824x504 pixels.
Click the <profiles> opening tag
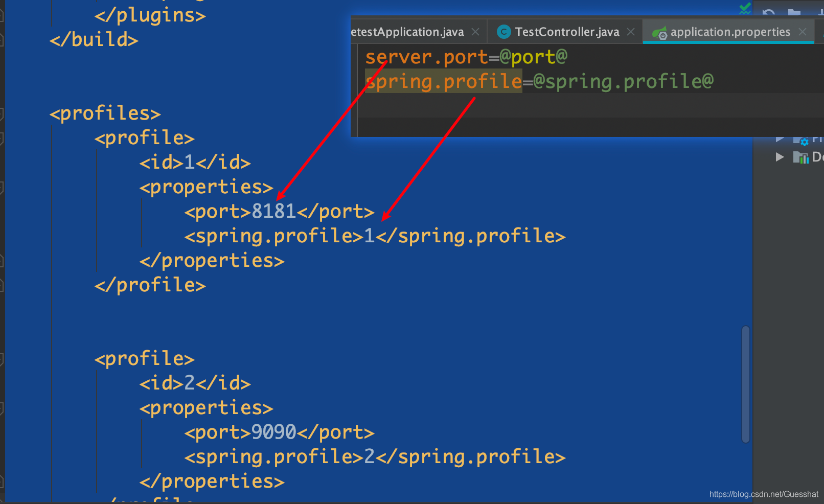[x=105, y=113]
